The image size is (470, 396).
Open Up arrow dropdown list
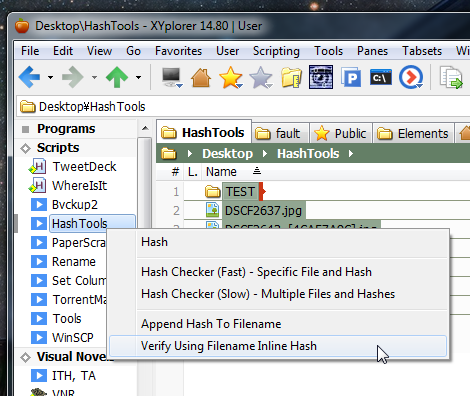coord(138,77)
